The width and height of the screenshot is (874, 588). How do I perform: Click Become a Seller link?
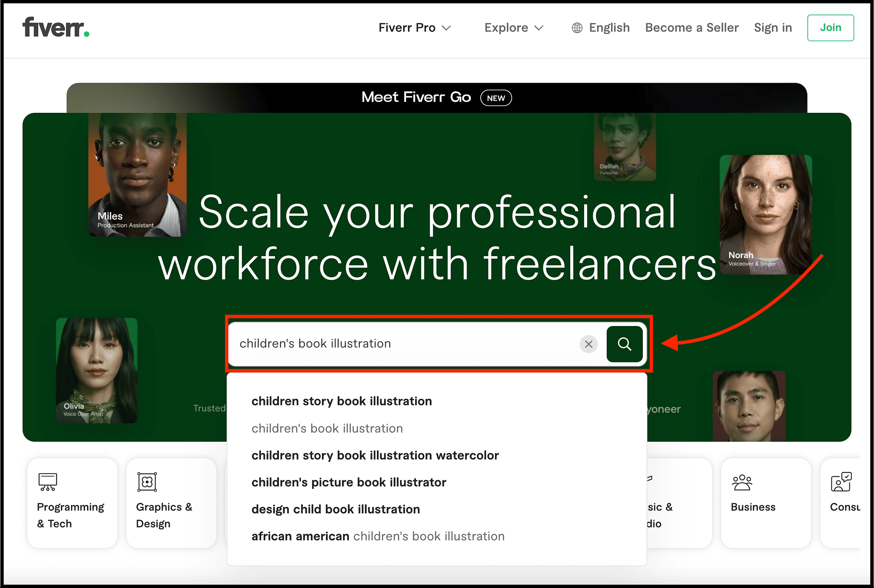[692, 28]
